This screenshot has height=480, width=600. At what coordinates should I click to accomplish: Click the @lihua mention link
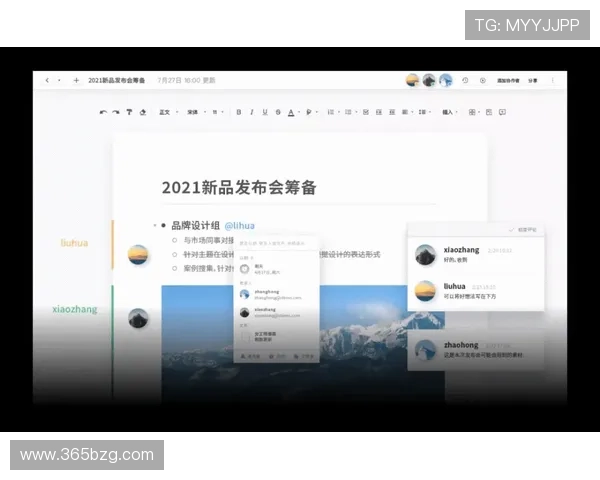pos(240,225)
